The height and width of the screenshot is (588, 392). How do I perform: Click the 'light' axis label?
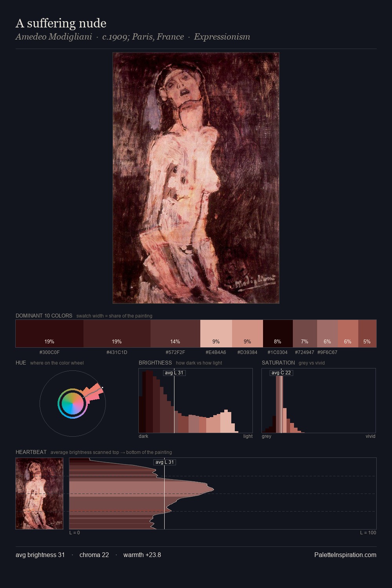[248, 436]
